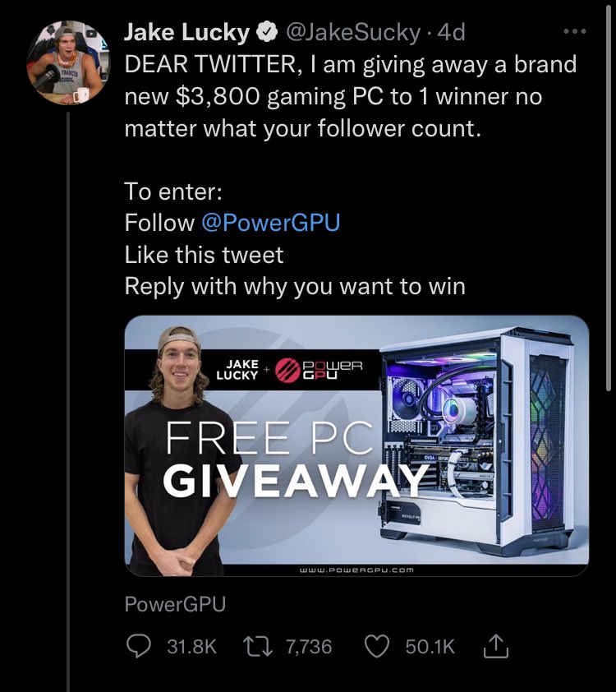Click the 4d timestamp of the tweet
This screenshot has width=616, height=692.
[x=452, y=33]
